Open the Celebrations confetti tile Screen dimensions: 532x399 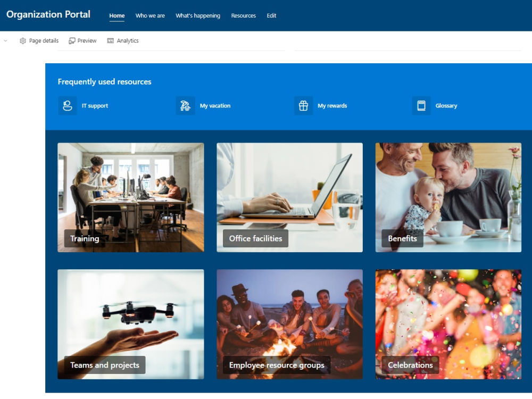448,324
